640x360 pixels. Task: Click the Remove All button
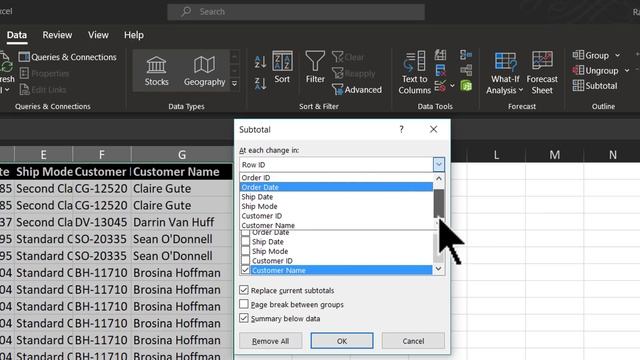click(270, 341)
